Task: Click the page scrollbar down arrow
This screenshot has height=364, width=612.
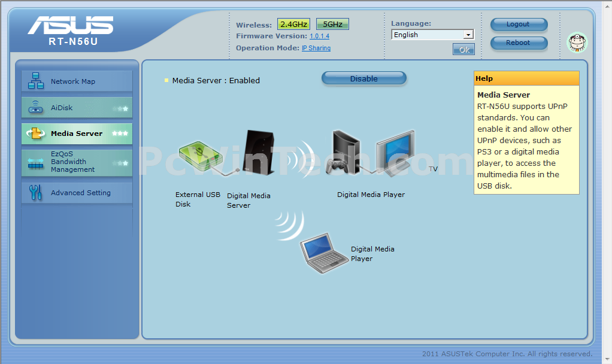Action: tap(608, 359)
